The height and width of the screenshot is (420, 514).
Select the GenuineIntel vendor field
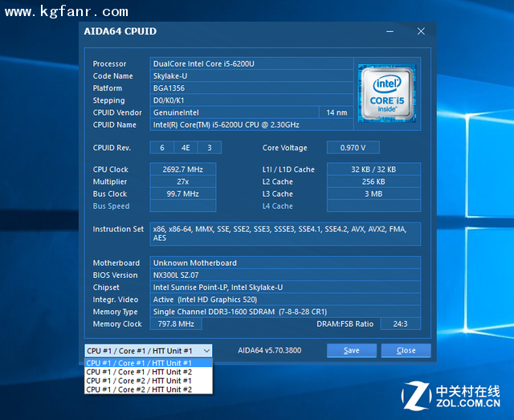(x=234, y=112)
